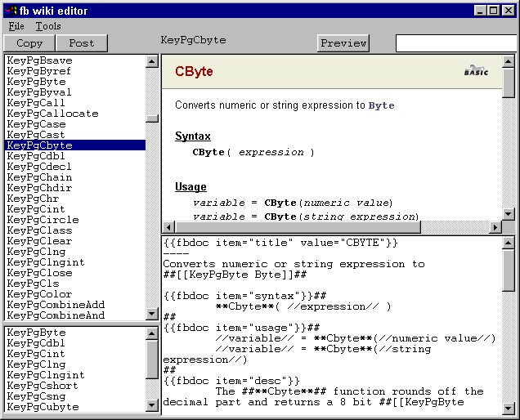Click the source editor vertical scrollbar thumb

[x=509, y=270]
